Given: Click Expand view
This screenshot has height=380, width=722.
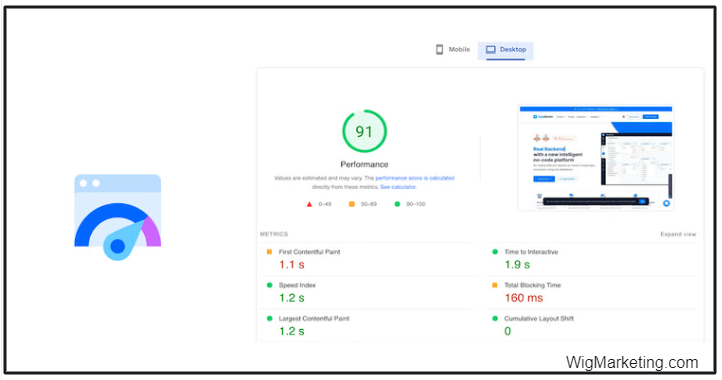Looking at the screenshot, I should (x=678, y=234).
